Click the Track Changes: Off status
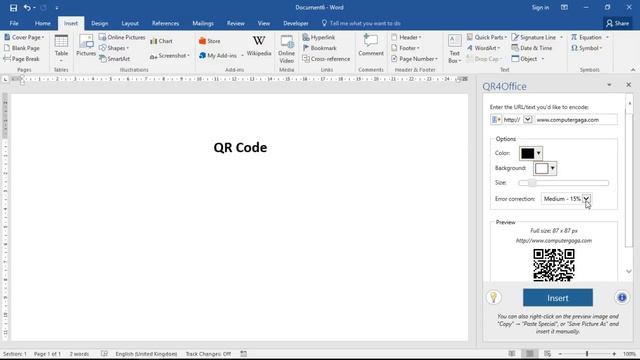The image size is (640, 360). click(x=208, y=354)
